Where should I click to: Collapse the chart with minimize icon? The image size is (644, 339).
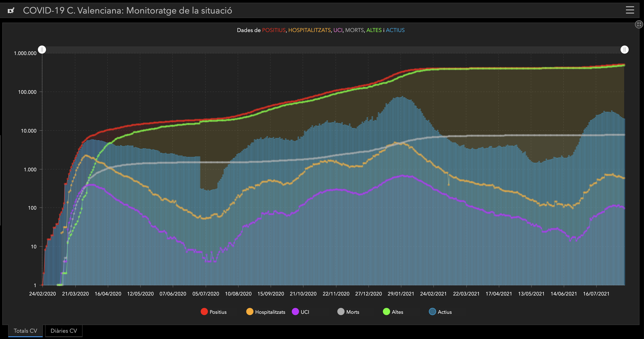point(639,24)
